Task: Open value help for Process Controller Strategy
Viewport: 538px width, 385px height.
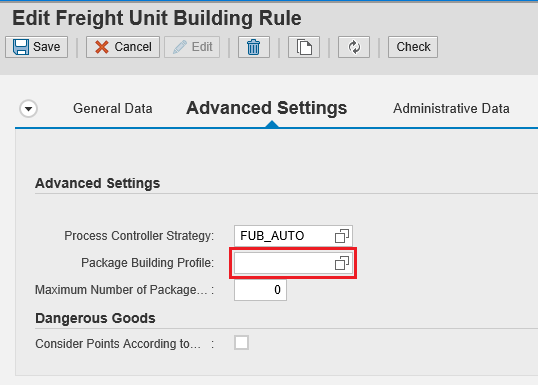Action: 342,236
